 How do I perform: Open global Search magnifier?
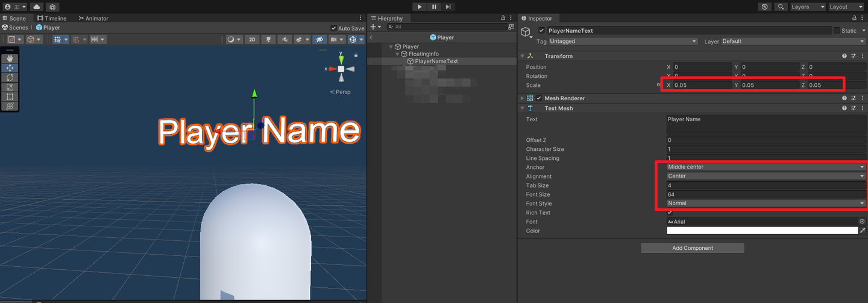point(781,7)
